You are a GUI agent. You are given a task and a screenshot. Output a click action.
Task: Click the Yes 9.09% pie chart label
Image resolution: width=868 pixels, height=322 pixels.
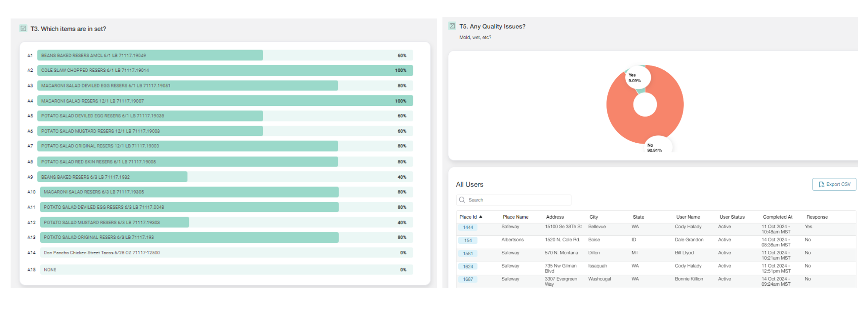(x=635, y=78)
